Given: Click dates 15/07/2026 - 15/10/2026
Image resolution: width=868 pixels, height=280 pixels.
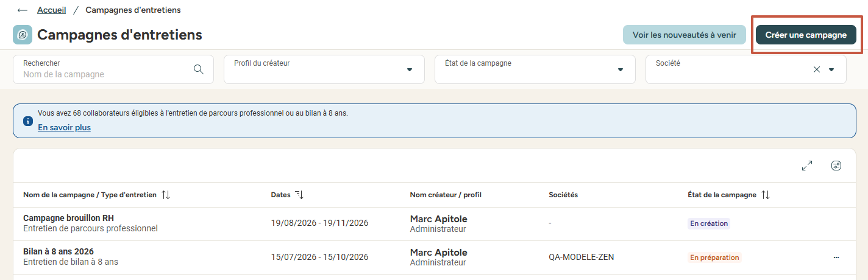Looking at the screenshot, I should 319,257.
